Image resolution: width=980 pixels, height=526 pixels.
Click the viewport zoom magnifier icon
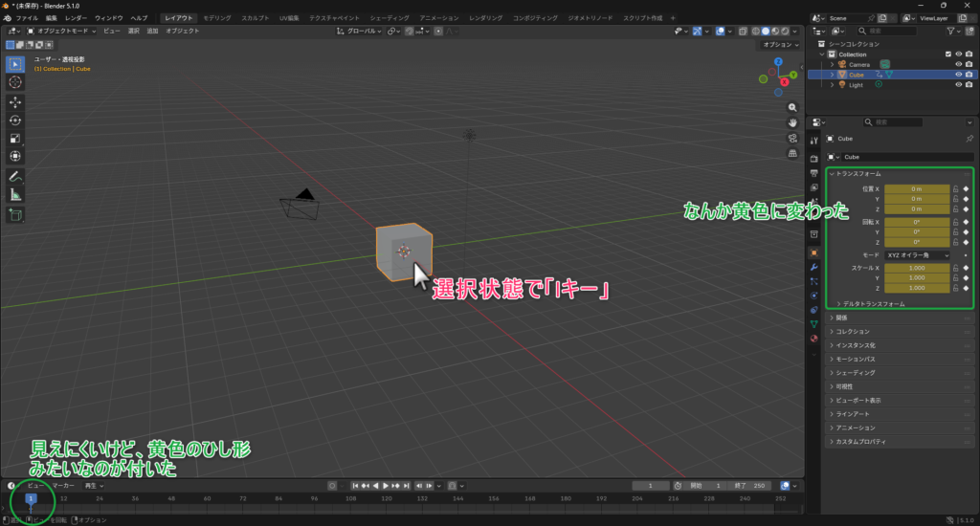(793, 106)
